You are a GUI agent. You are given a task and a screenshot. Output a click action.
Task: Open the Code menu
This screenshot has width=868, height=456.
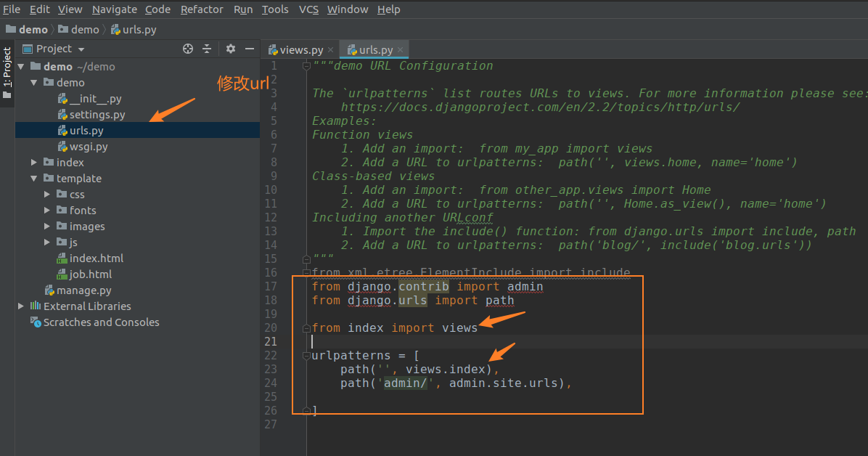pos(157,9)
